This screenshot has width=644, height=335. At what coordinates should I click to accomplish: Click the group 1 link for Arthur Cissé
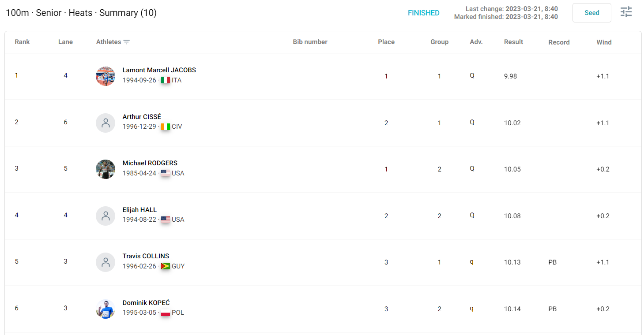439,123
